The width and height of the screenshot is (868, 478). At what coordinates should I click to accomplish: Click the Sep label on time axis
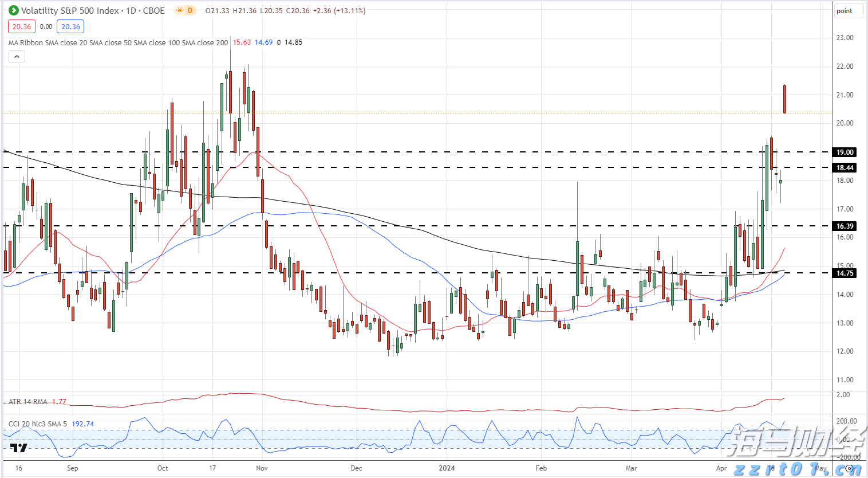[72, 468]
